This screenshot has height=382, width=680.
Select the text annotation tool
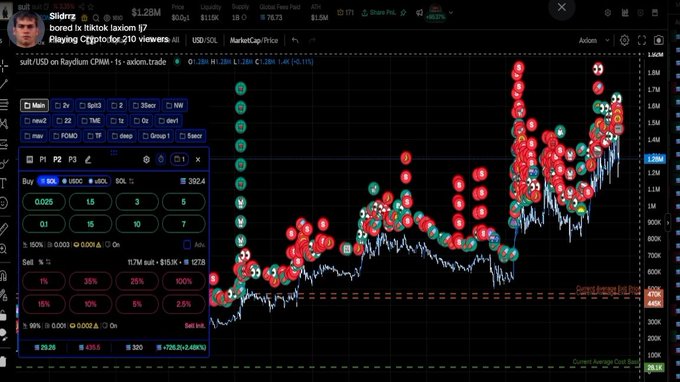tap(4, 183)
